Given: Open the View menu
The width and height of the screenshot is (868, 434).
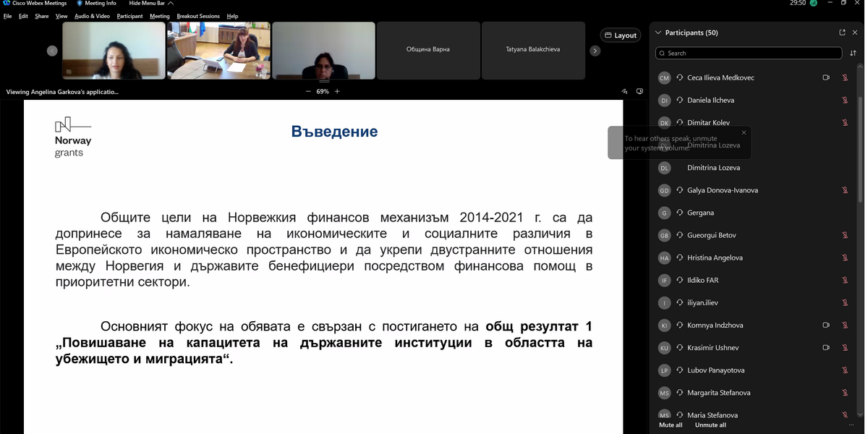Looking at the screenshot, I should (x=61, y=16).
